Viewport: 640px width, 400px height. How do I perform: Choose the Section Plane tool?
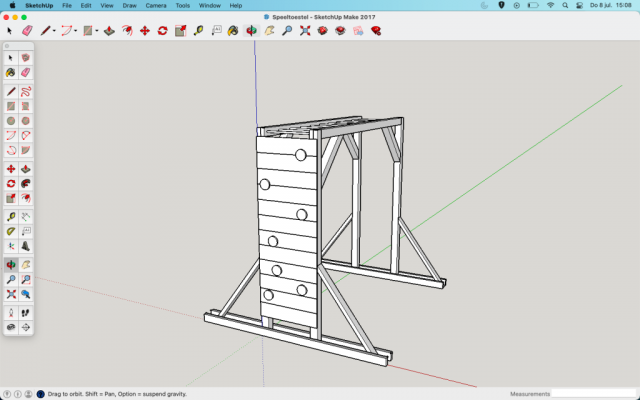coord(26,327)
